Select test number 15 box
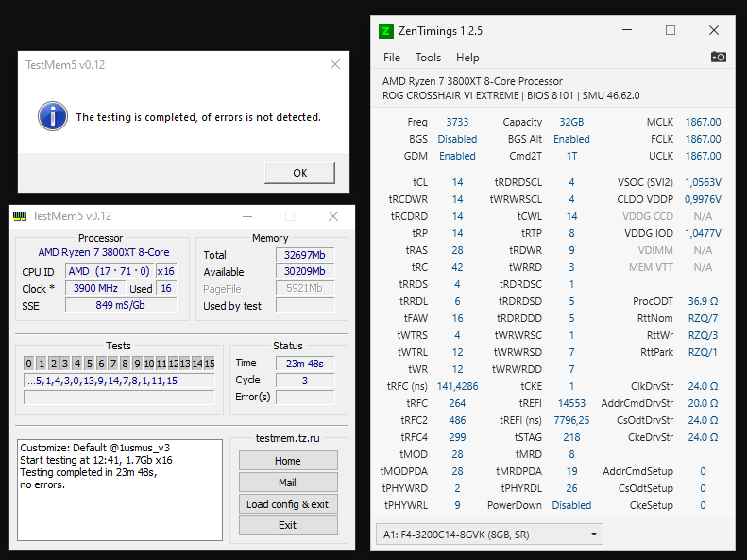 click(x=209, y=364)
